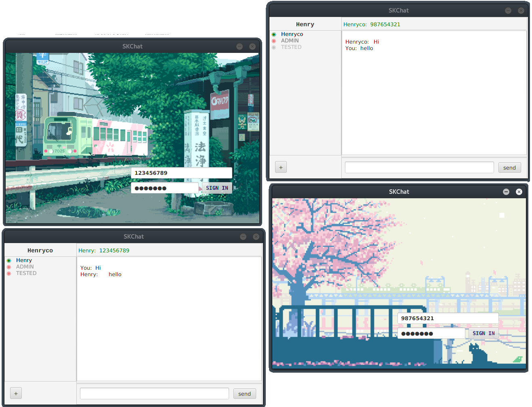Minimize Henryco's SKChat chat window
Screen dimensions: 532x407
tap(243, 237)
